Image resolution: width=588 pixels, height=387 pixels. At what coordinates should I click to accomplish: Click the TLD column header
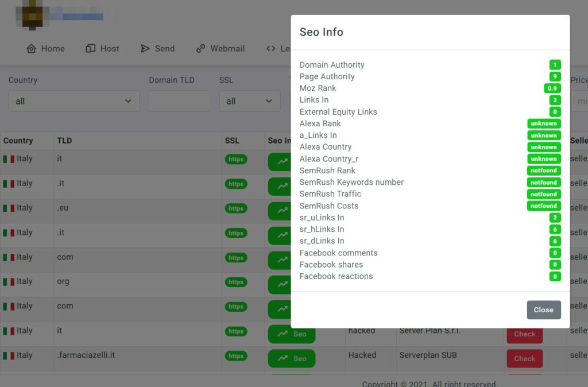[64, 141]
